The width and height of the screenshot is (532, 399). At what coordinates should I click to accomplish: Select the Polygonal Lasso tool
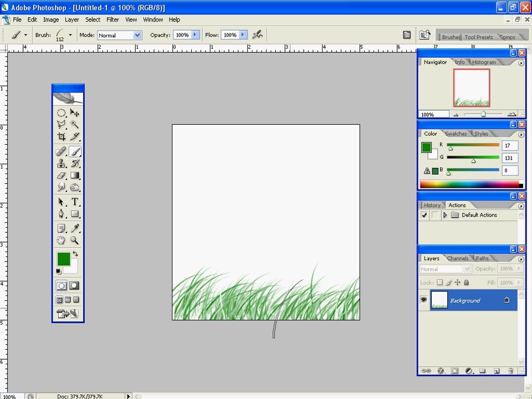click(x=61, y=125)
